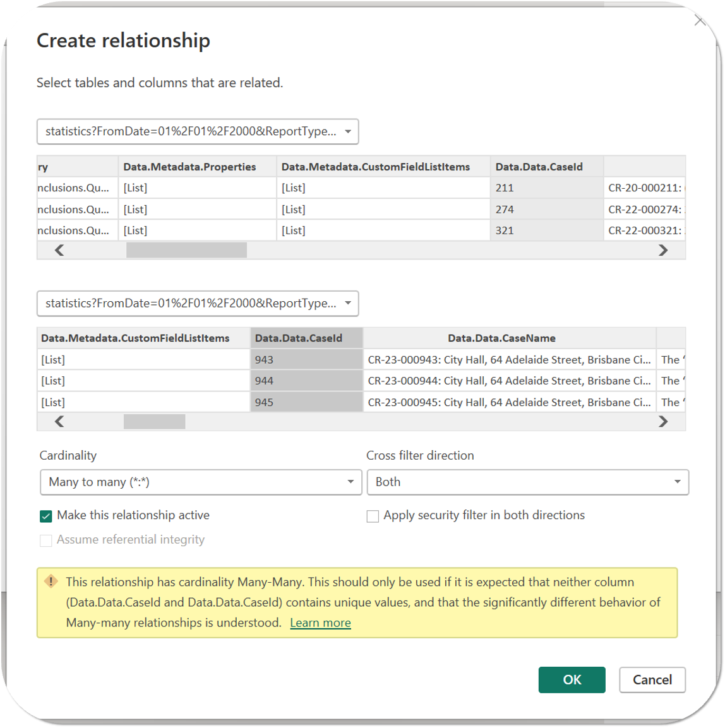The height and width of the screenshot is (728, 725).
Task: Open the first table selection dropdown
Action: click(x=198, y=131)
